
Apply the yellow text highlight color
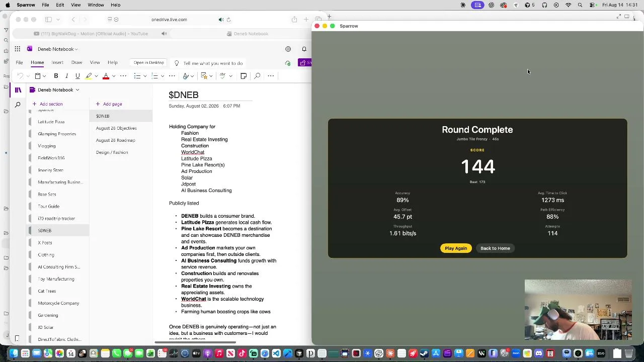pyautogui.click(x=89, y=76)
